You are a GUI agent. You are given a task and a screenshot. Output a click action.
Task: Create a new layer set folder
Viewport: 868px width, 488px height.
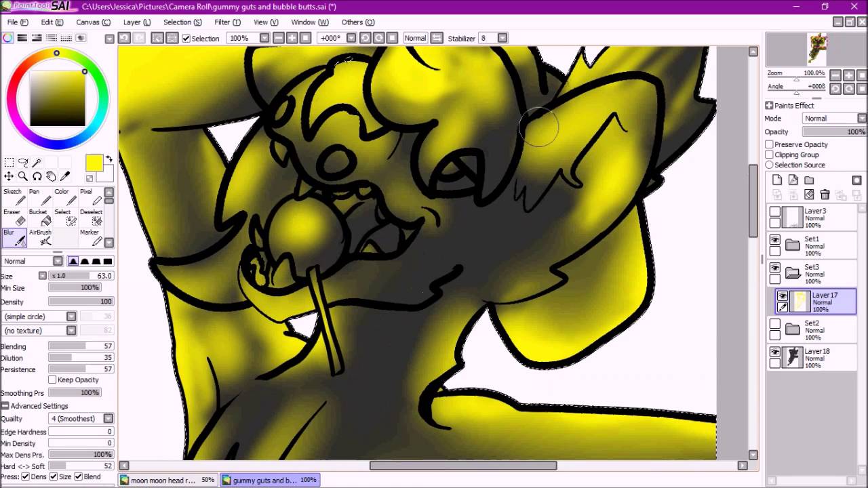click(x=809, y=180)
